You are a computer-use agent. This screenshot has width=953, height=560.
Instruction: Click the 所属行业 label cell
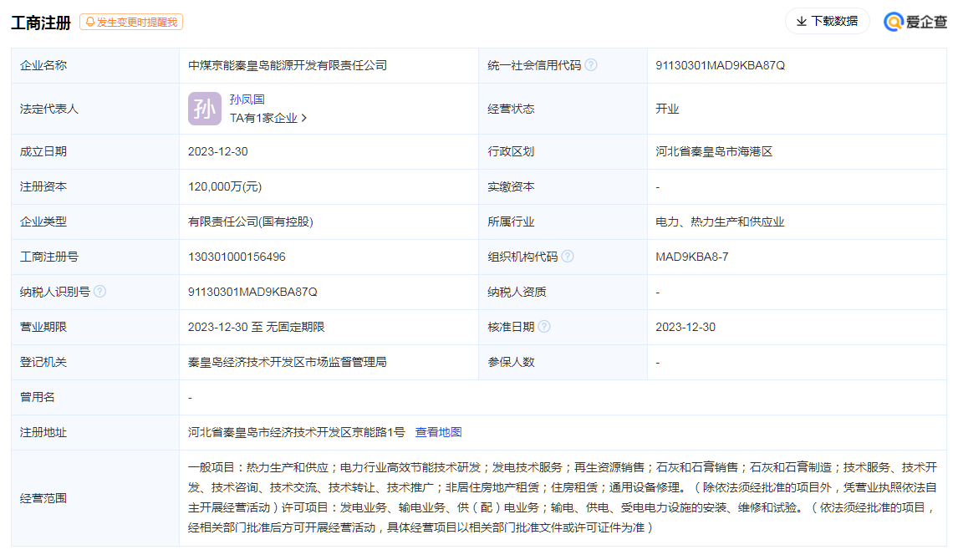(x=563, y=222)
